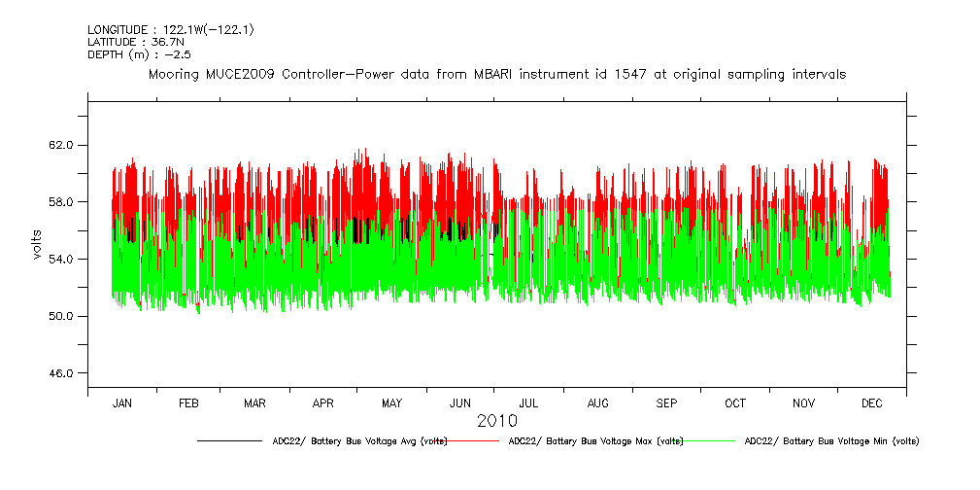Click the JAN month label on the x-axis
This screenshot has width=980, height=490.
coord(122,402)
